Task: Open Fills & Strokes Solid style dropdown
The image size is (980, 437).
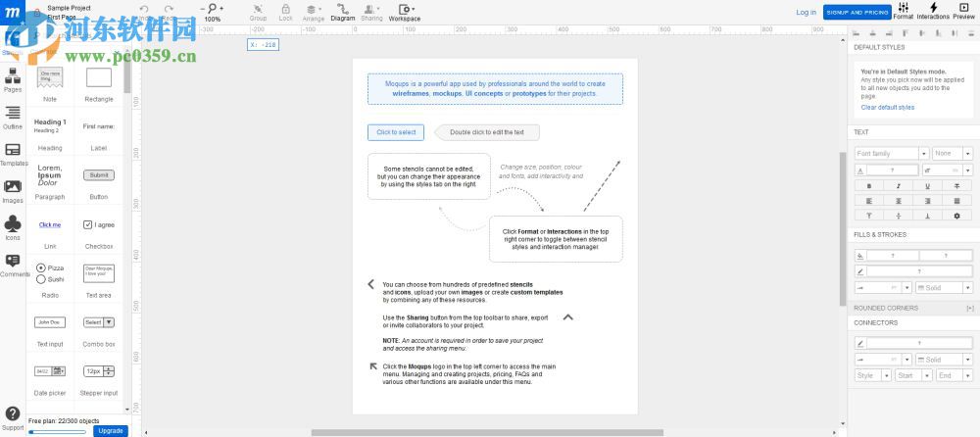Action: pos(944,288)
